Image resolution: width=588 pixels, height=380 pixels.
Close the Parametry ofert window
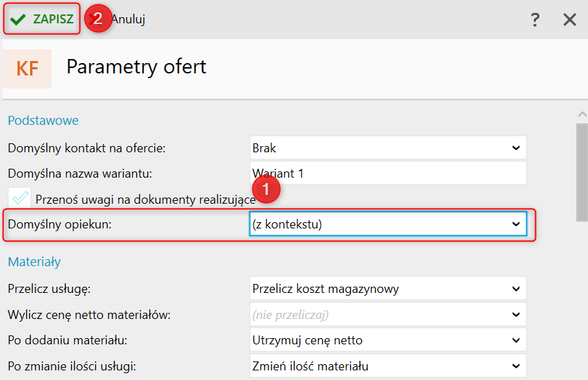coord(569,20)
